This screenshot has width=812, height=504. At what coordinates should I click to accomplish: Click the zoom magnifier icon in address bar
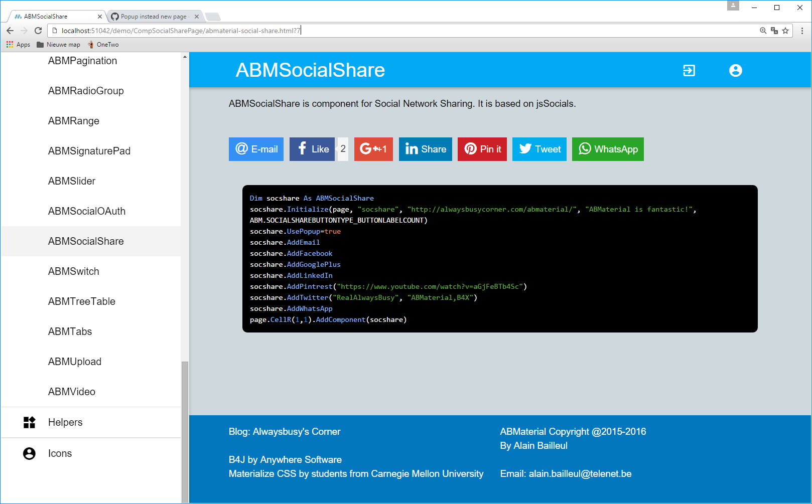(x=763, y=31)
